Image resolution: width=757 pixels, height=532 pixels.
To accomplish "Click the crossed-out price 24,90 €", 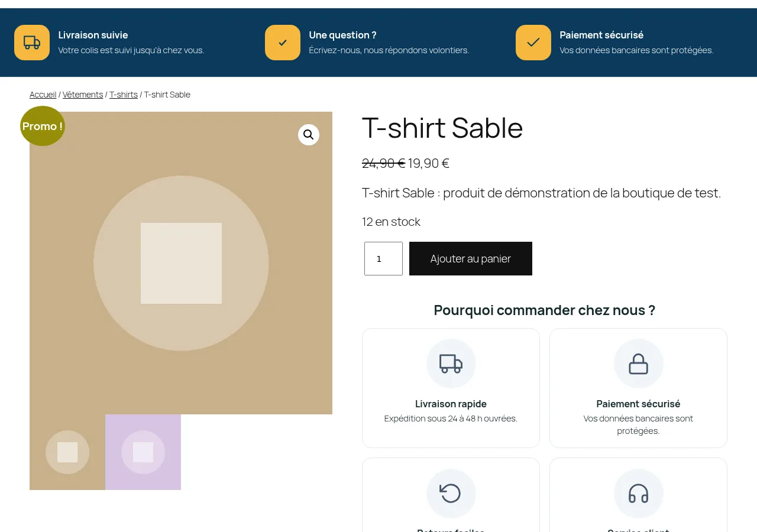I will click(x=383, y=163).
